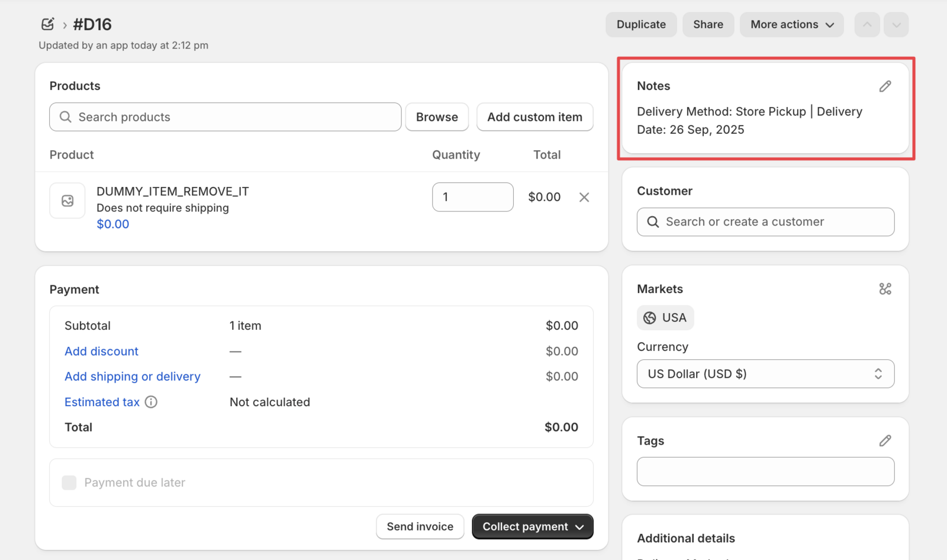
Task: Click the Delivery Method note text
Action: (749, 121)
